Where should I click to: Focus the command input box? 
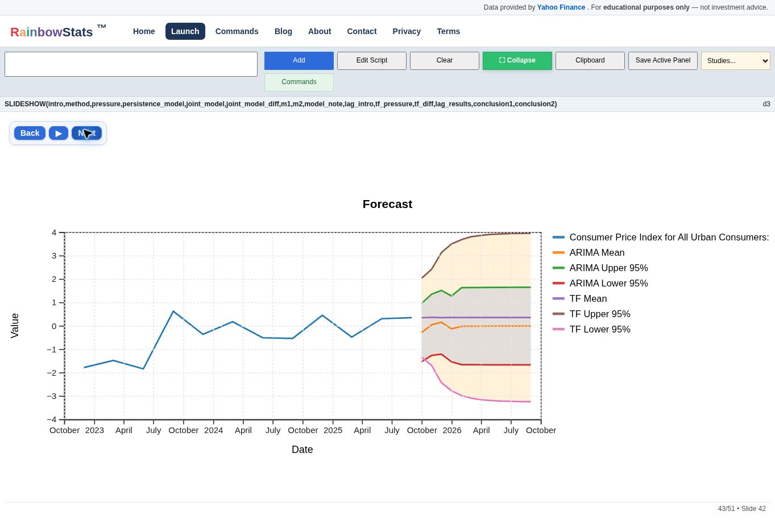click(x=131, y=64)
